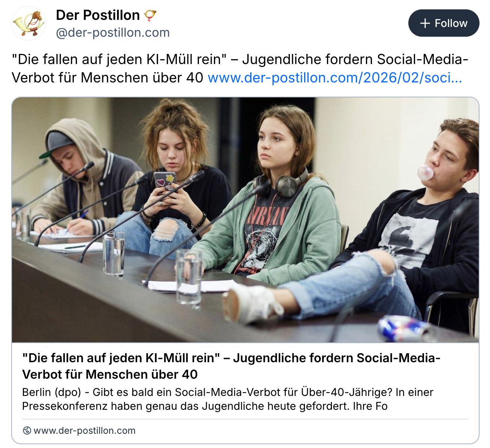Image resolution: width=490 pixels, height=448 pixels.
Task: Click the @der-postillon.com handle
Action: 113,33
